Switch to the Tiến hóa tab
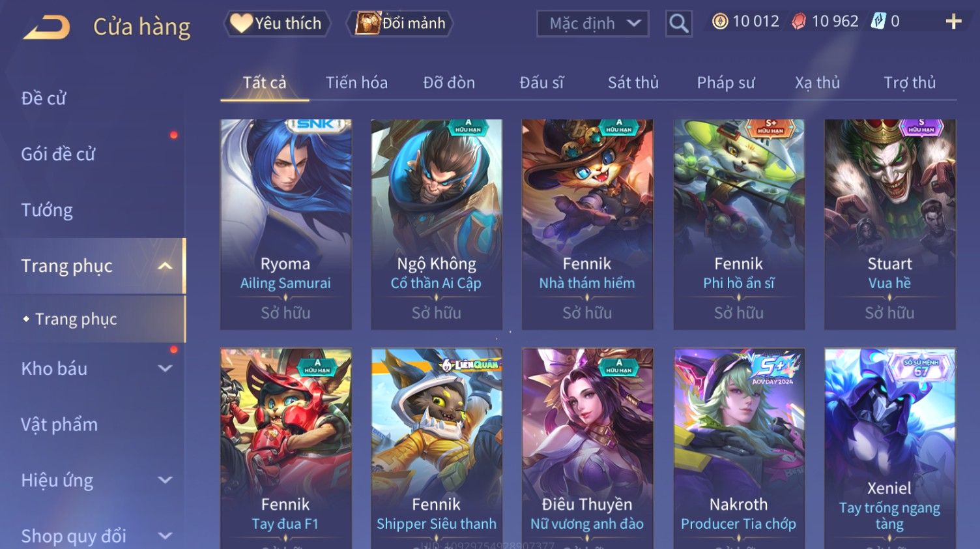 point(356,83)
